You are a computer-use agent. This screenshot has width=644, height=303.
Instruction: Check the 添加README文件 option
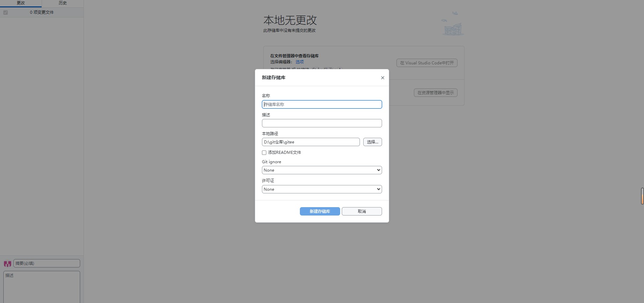(264, 153)
